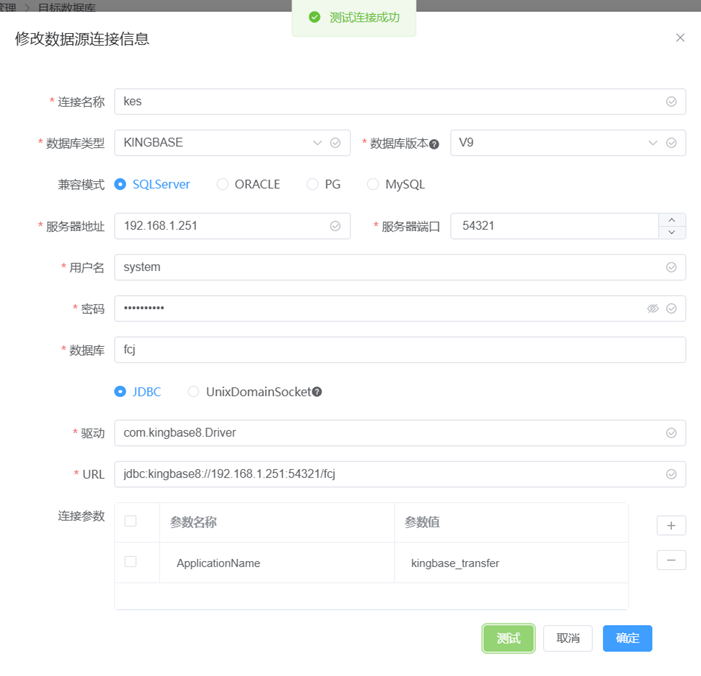The height and width of the screenshot is (676, 701).
Task: Decrease the server port with down arrow
Action: (671, 232)
